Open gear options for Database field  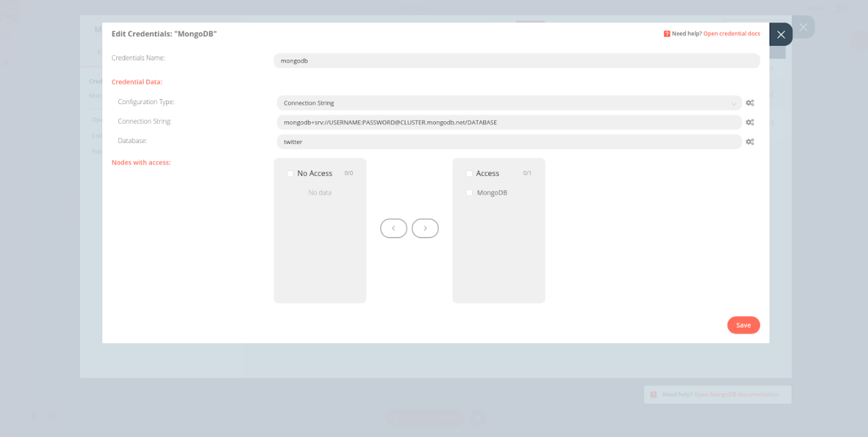point(750,141)
